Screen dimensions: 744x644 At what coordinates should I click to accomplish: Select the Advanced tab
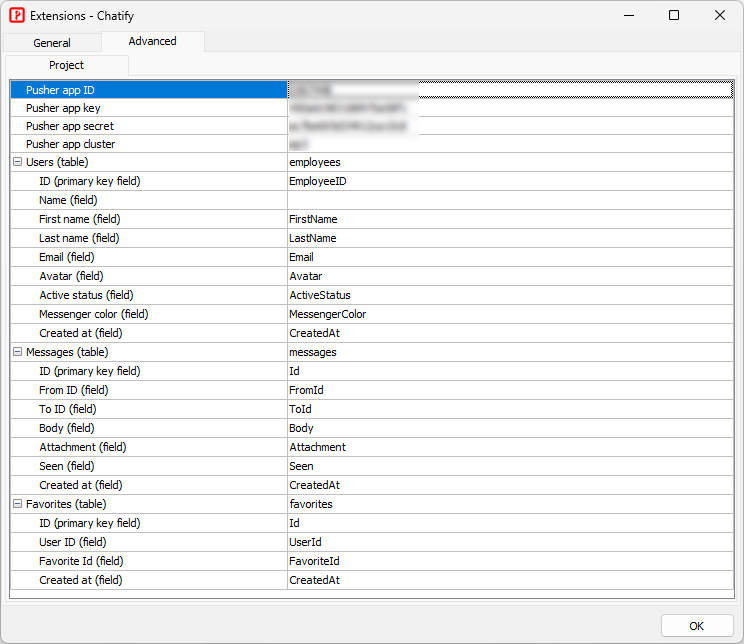pyautogui.click(x=152, y=41)
